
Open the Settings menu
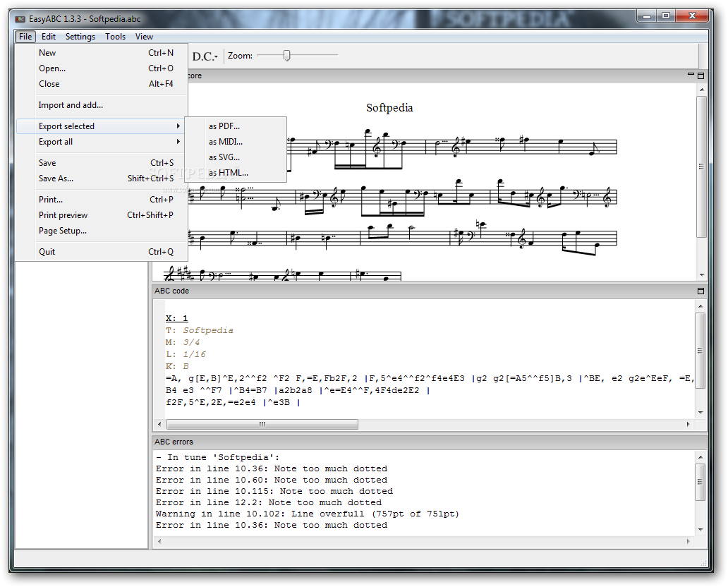tap(80, 37)
